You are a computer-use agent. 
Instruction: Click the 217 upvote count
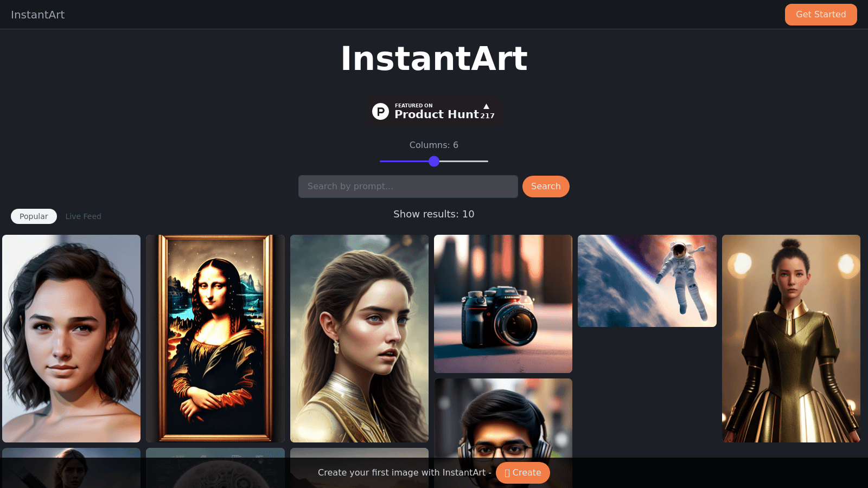pyautogui.click(x=487, y=115)
